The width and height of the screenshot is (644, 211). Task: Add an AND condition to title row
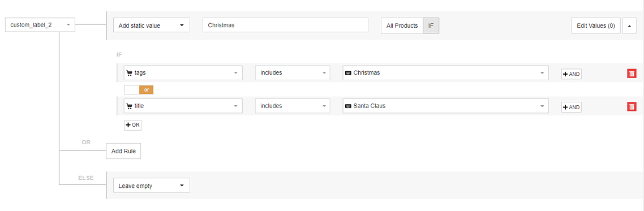572,107
